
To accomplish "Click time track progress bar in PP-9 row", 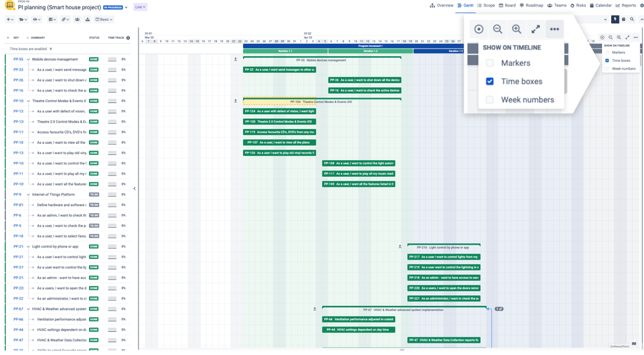I will (112, 194).
